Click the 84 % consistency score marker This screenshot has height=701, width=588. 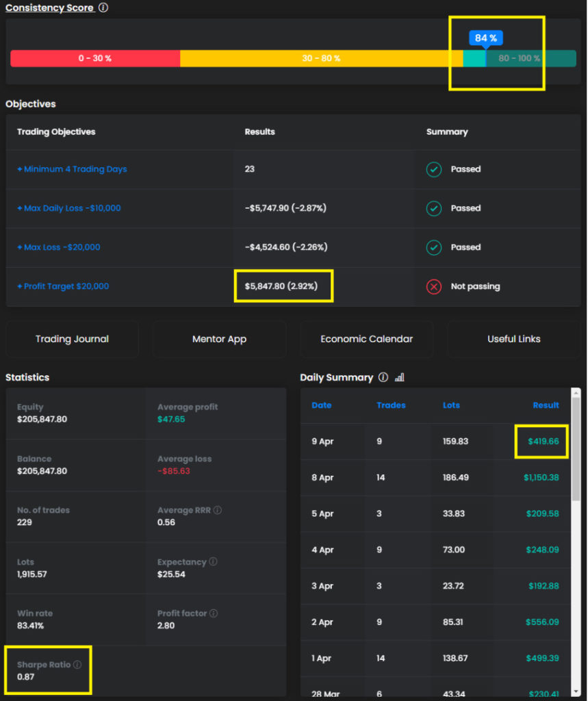tap(485, 38)
